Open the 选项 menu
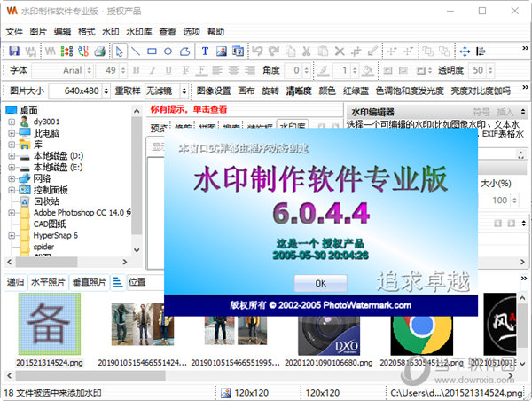The image size is (532, 401). click(x=192, y=32)
